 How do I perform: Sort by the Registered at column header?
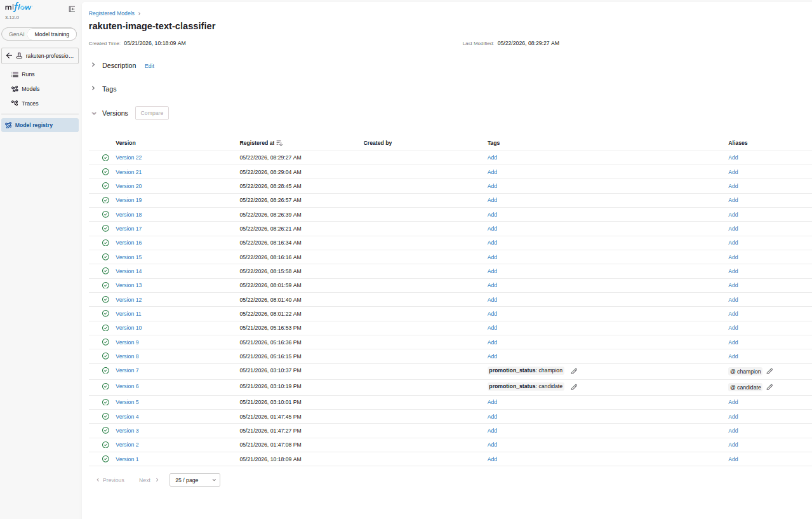tap(256, 143)
